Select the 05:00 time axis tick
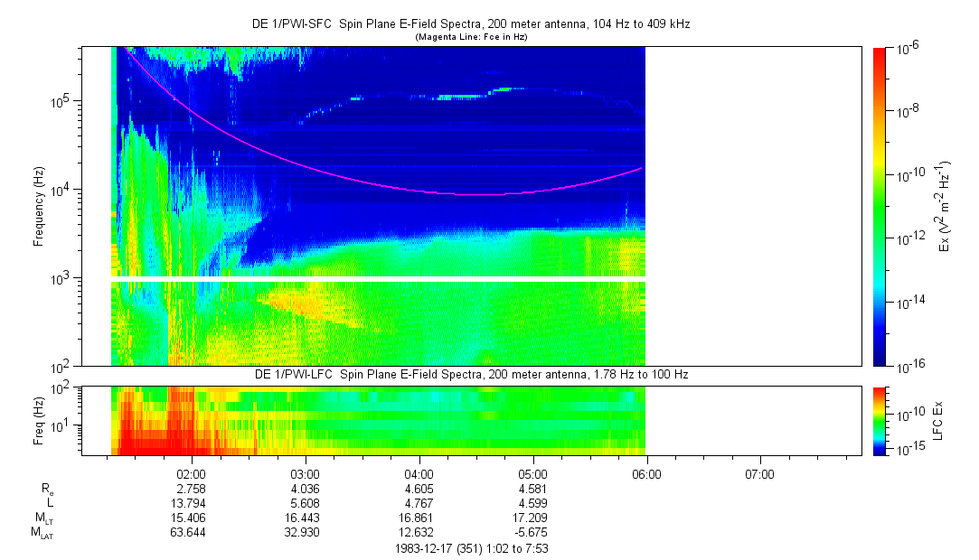This screenshot has height=560, width=979. [x=533, y=472]
